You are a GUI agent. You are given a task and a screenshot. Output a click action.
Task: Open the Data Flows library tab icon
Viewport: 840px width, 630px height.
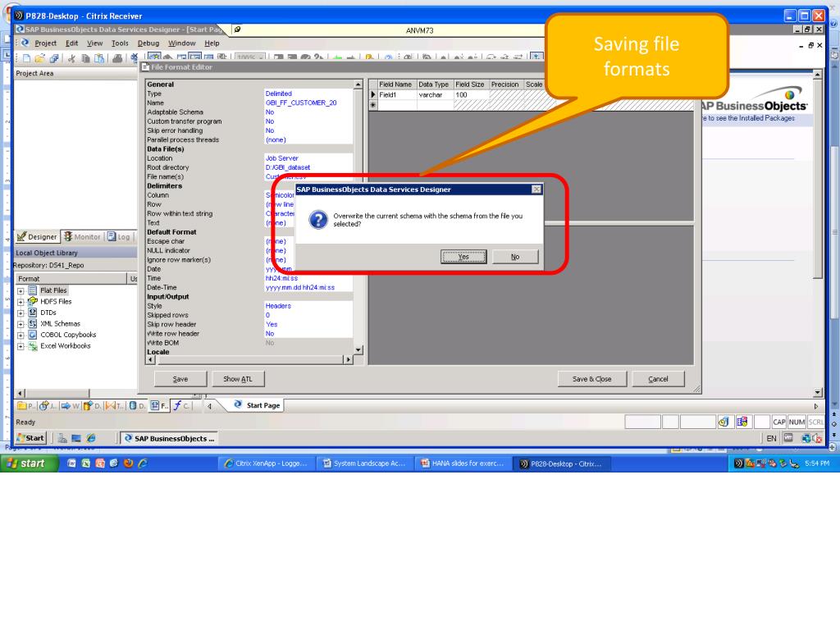point(89,405)
